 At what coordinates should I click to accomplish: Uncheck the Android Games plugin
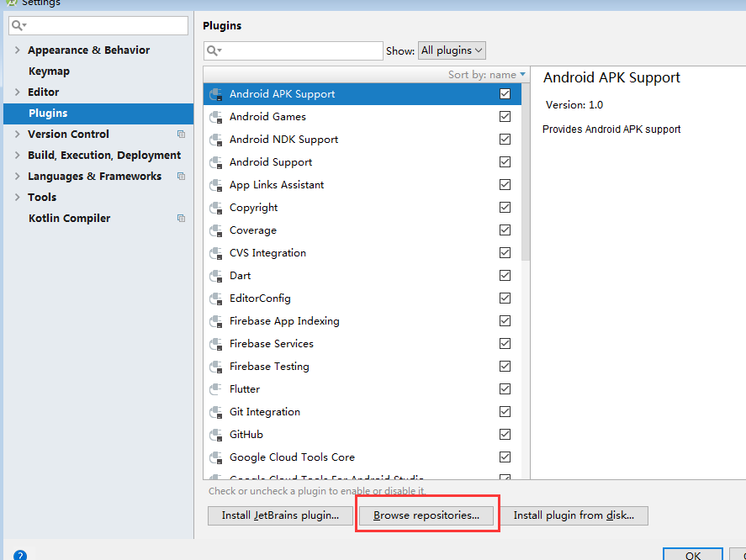[x=505, y=117]
